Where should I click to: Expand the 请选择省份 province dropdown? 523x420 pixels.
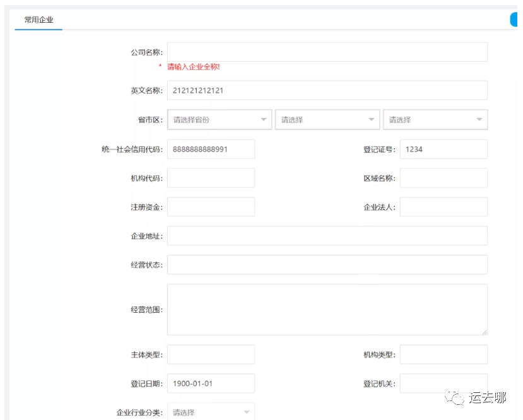click(x=219, y=120)
